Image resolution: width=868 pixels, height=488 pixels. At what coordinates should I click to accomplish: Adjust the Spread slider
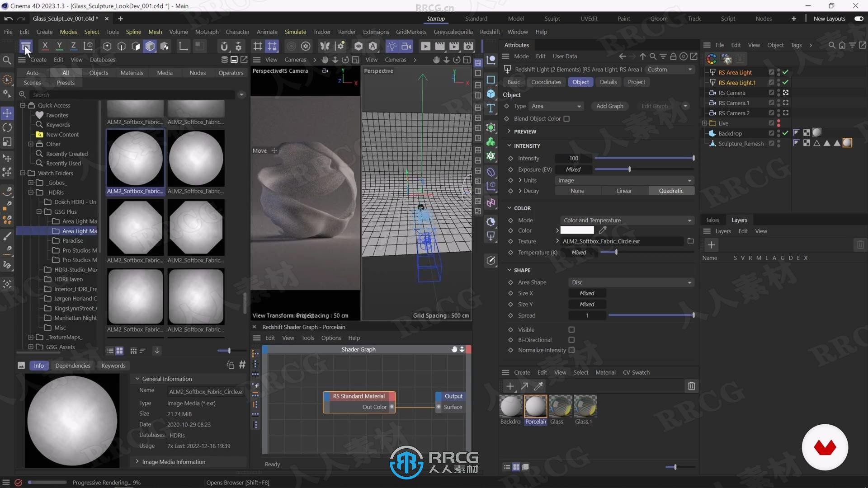651,315
